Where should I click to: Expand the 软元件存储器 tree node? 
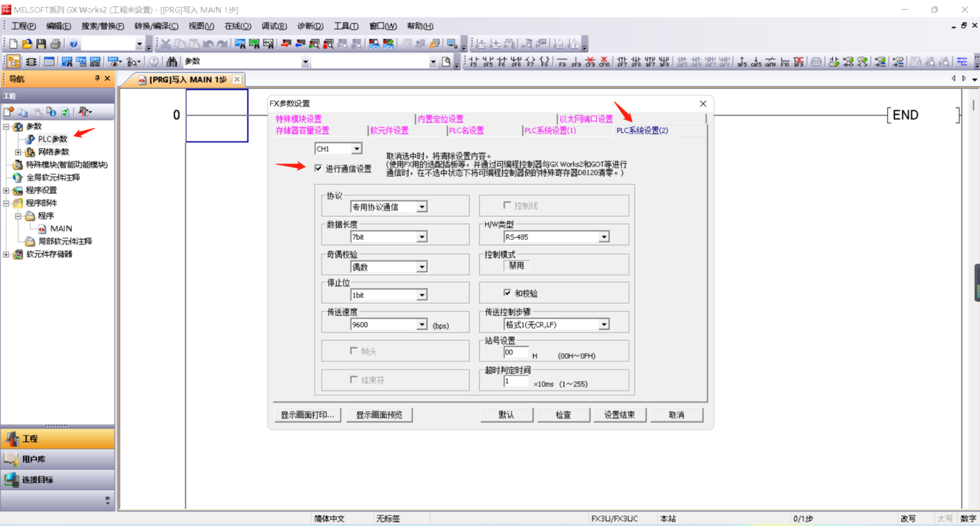point(6,255)
